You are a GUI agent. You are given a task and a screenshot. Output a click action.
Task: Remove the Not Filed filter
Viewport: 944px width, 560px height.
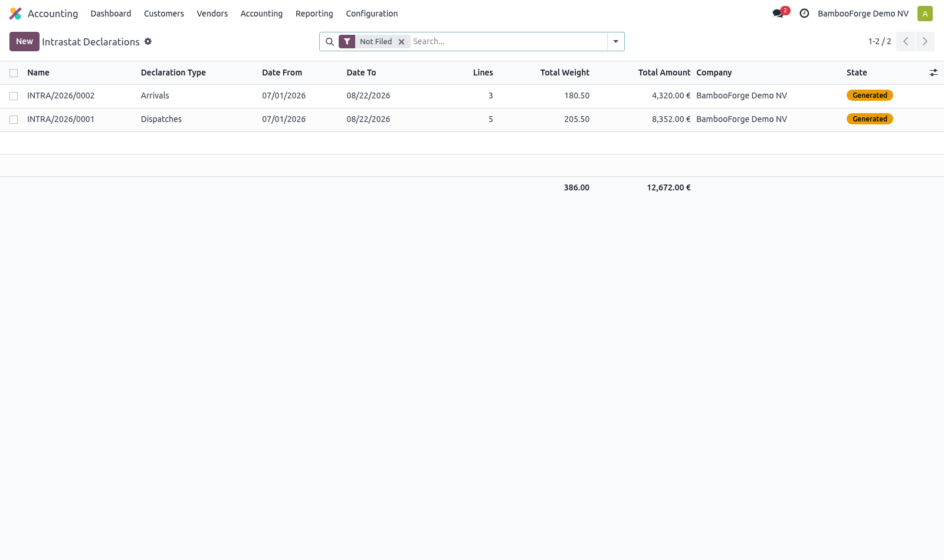click(x=401, y=42)
